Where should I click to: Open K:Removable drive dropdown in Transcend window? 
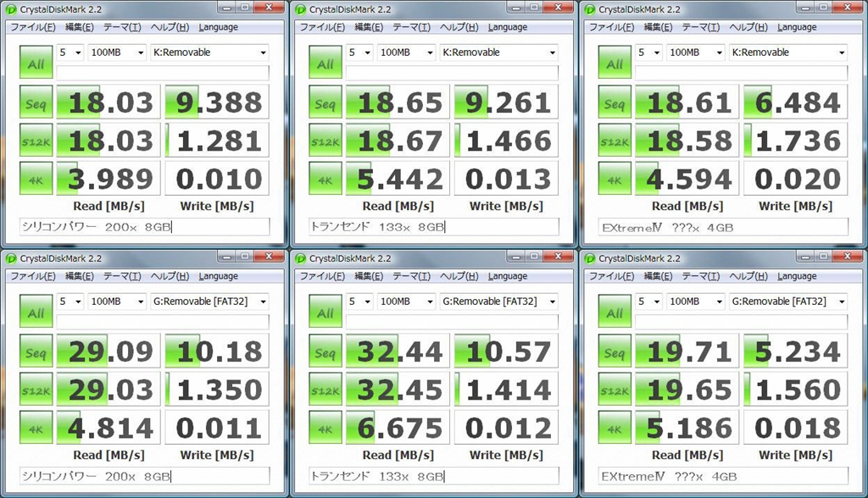point(498,53)
